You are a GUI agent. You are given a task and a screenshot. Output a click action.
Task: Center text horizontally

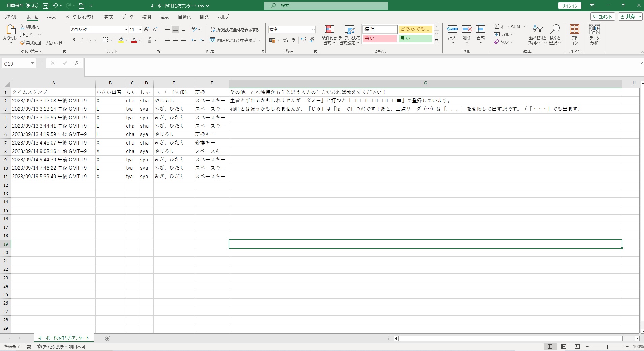point(175,40)
